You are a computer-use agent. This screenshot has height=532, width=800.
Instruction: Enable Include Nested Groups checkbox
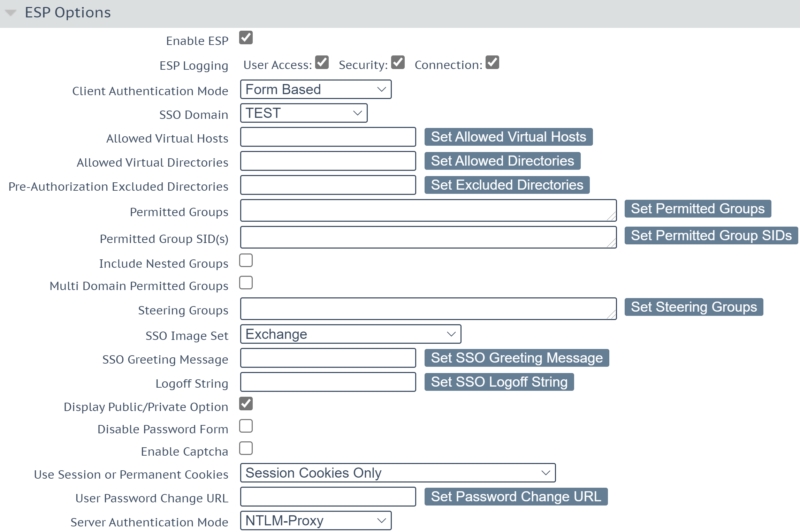point(246,260)
